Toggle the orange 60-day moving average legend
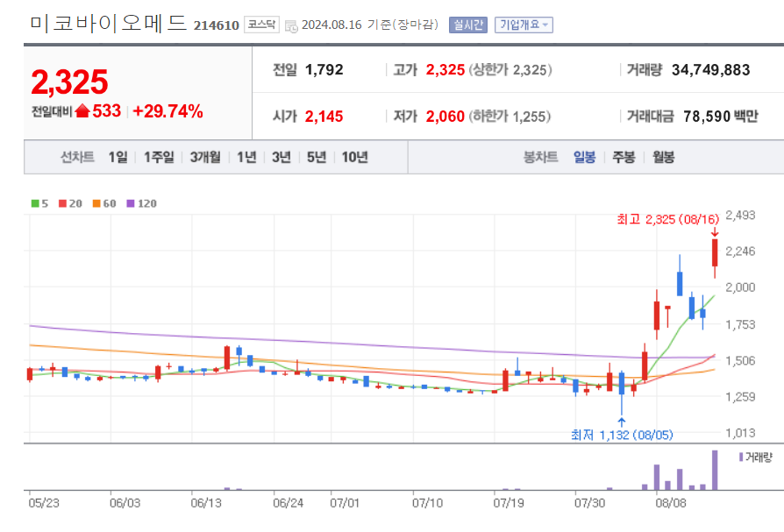The image size is (784, 532). click(x=95, y=202)
